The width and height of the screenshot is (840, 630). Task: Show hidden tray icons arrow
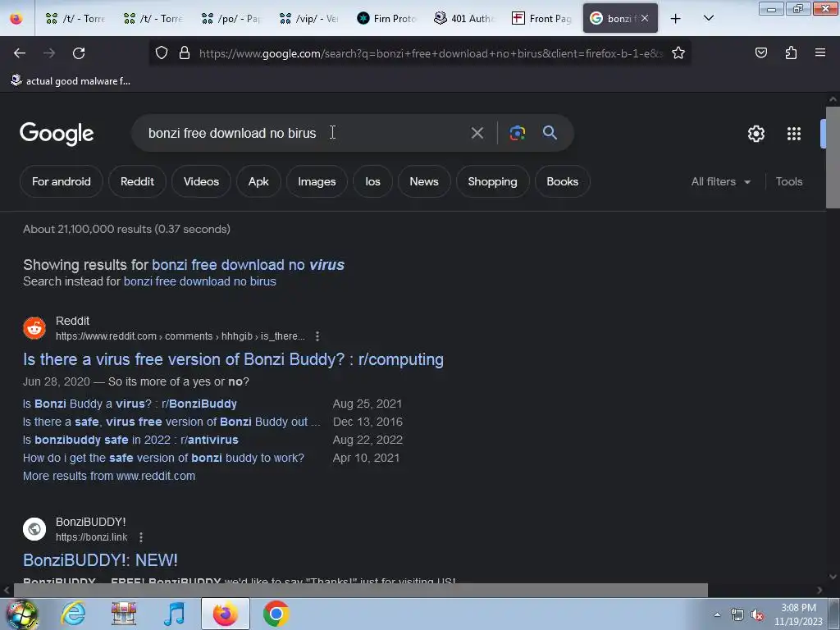tap(717, 615)
